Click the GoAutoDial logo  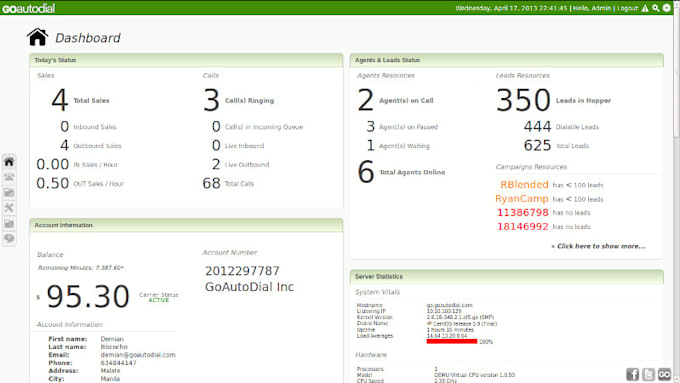[x=29, y=8]
